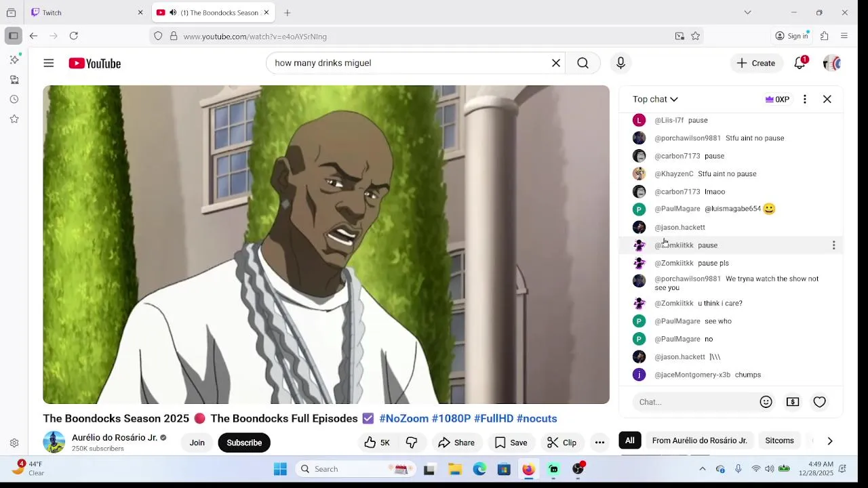The image size is (868, 488).
Task: Show next filter chips arrow
Action: pos(829,441)
